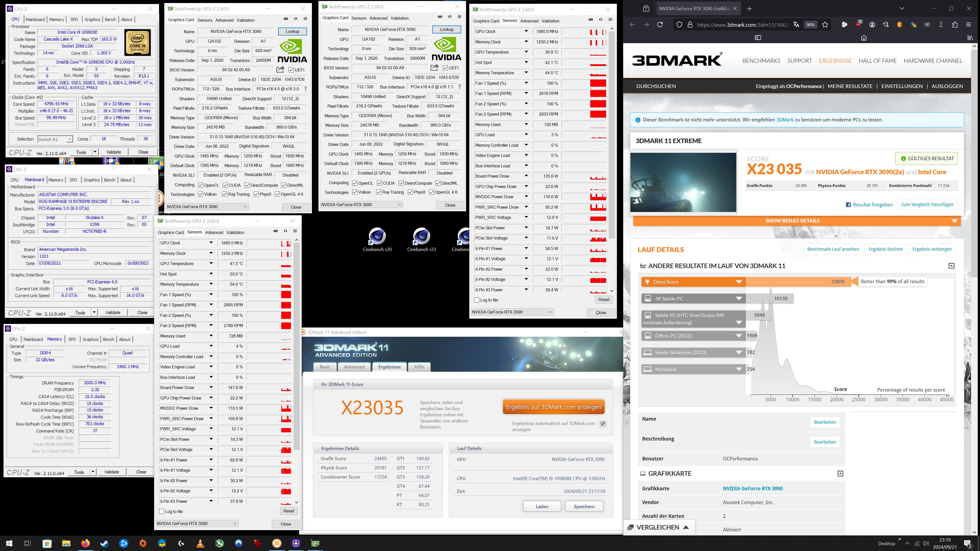
Task: Toggle OpenCL checkbox in x16 3.0 GPU-Z window
Action: 201,185
